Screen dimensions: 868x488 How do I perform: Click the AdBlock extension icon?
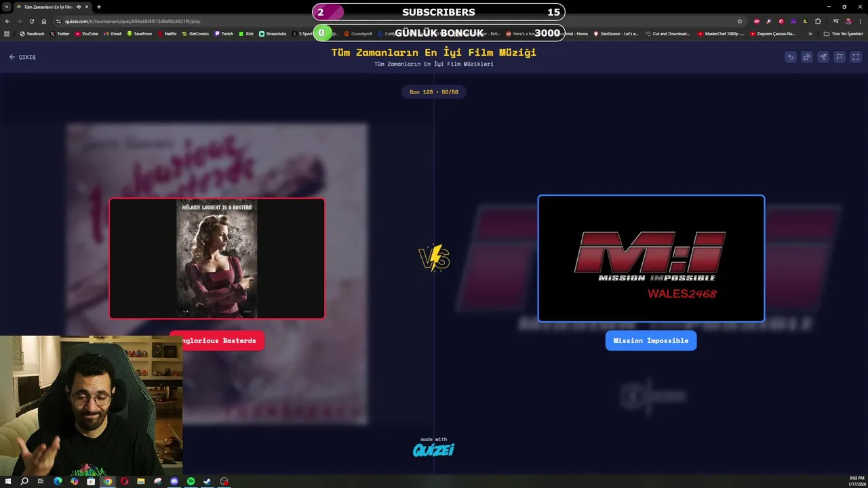(x=757, y=21)
